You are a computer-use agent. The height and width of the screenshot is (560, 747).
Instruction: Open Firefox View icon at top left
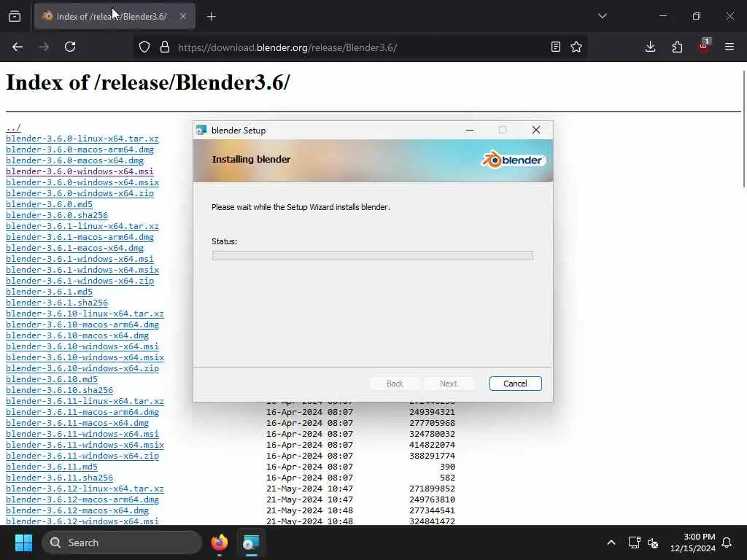[x=15, y=17]
